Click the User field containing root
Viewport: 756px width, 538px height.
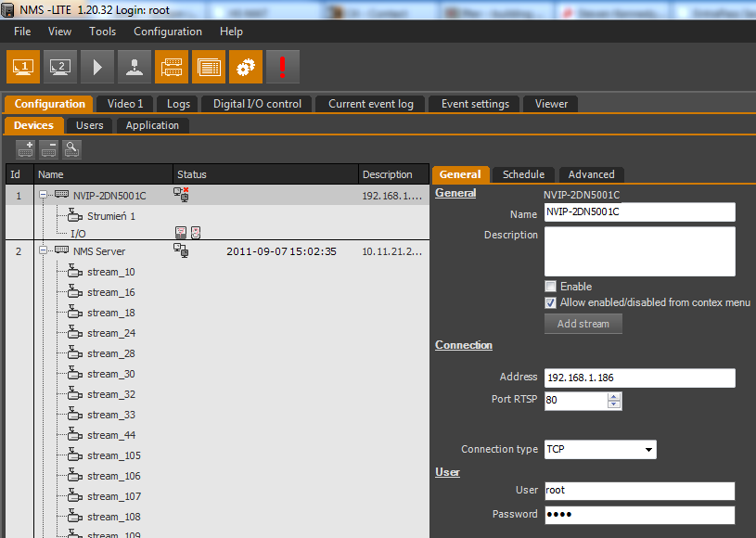coord(640,491)
